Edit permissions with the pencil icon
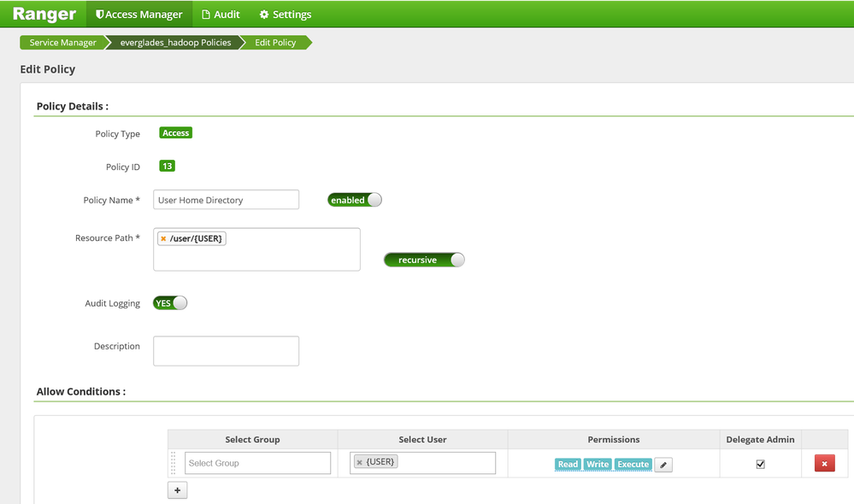Image resolution: width=854 pixels, height=504 pixels. pyautogui.click(x=663, y=465)
